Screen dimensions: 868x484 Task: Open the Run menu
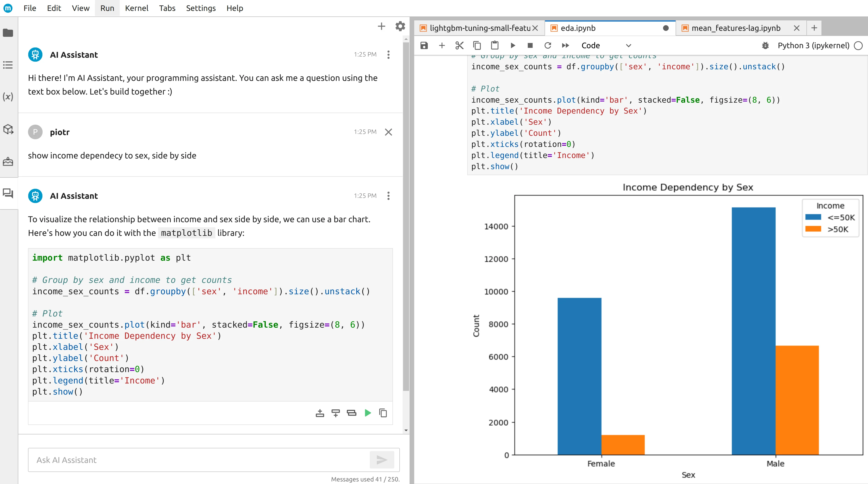coord(107,8)
